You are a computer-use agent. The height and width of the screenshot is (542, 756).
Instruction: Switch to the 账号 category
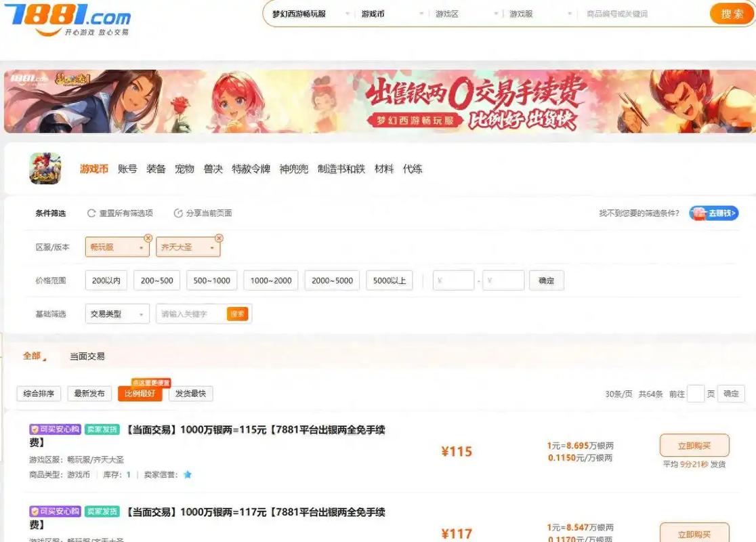pyautogui.click(x=127, y=169)
